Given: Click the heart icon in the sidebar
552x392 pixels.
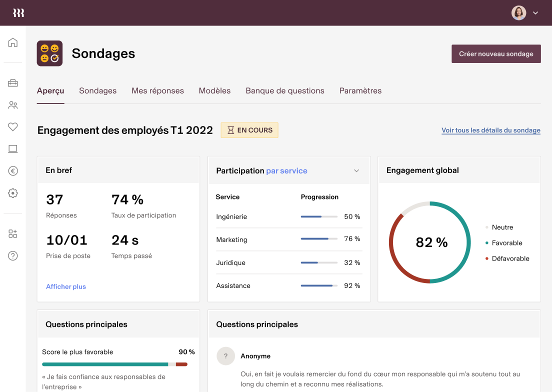Looking at the screenshot, I should click(x=13, y=127).
